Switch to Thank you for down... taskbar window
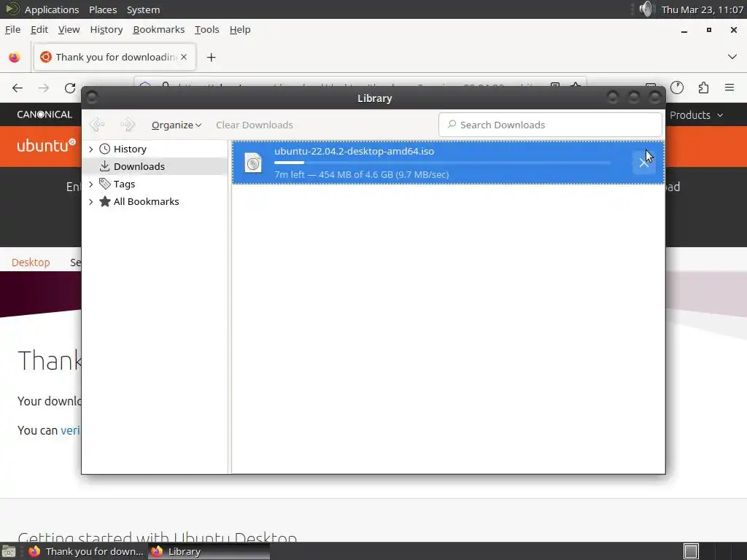Screen dimensions: 747x560 pyautogui.click(x=86, y=551)
